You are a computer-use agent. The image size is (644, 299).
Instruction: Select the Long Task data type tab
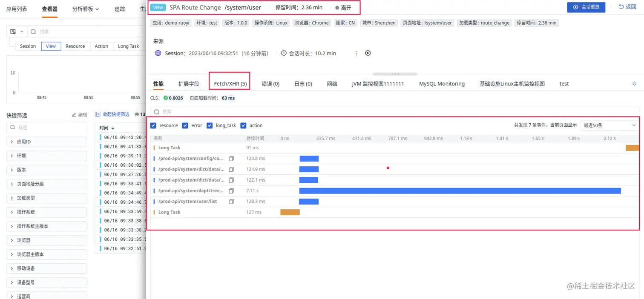pos(128,46)
